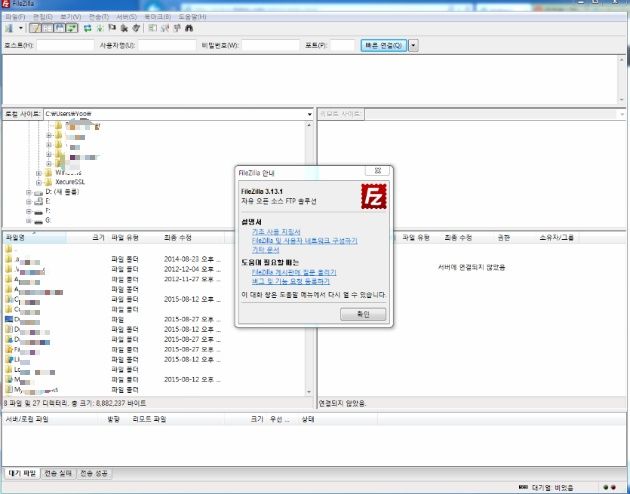The width and height of the screenshot is (630, 494).
Task: Open the bug and feature request link
Action: coord(291,281)
